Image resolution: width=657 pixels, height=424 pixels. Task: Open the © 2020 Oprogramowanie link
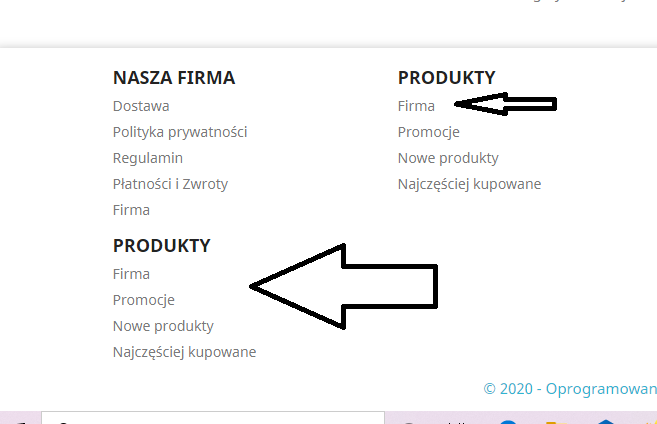[570, 388]
